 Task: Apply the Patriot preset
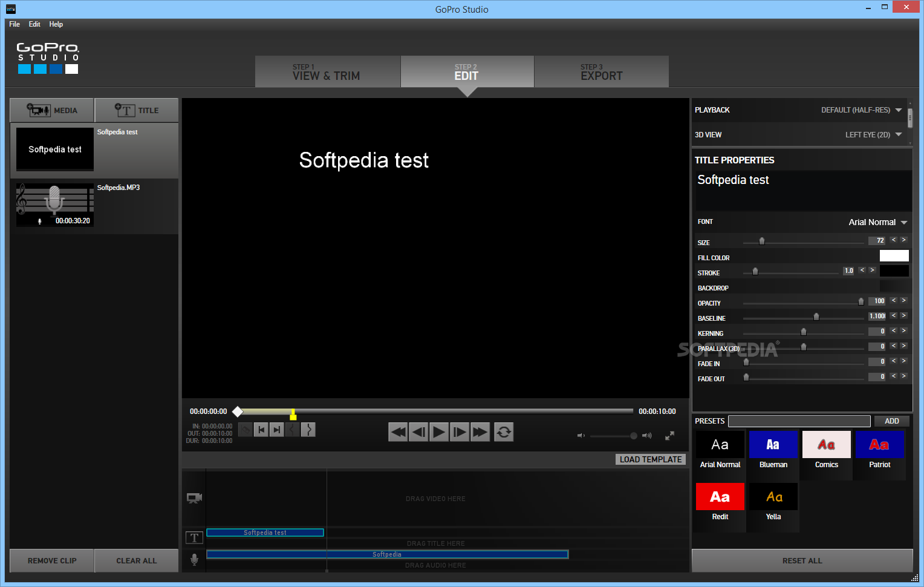(x=880, y=451)
